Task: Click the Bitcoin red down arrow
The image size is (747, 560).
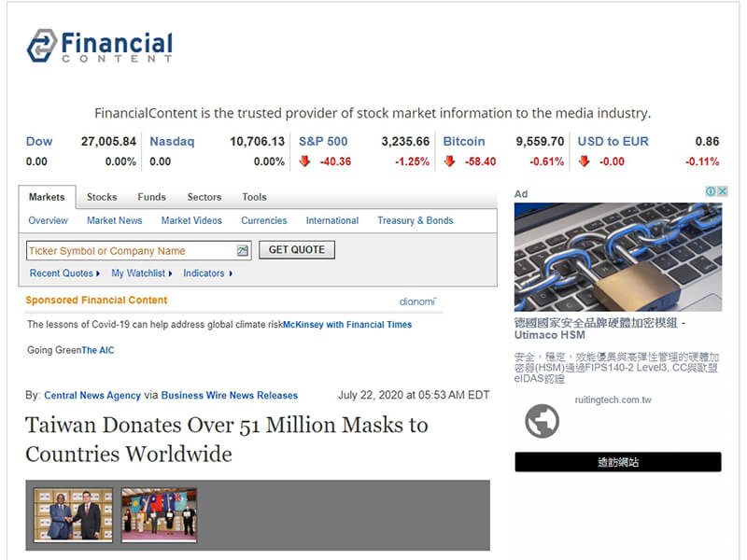Action: [449, 161]
